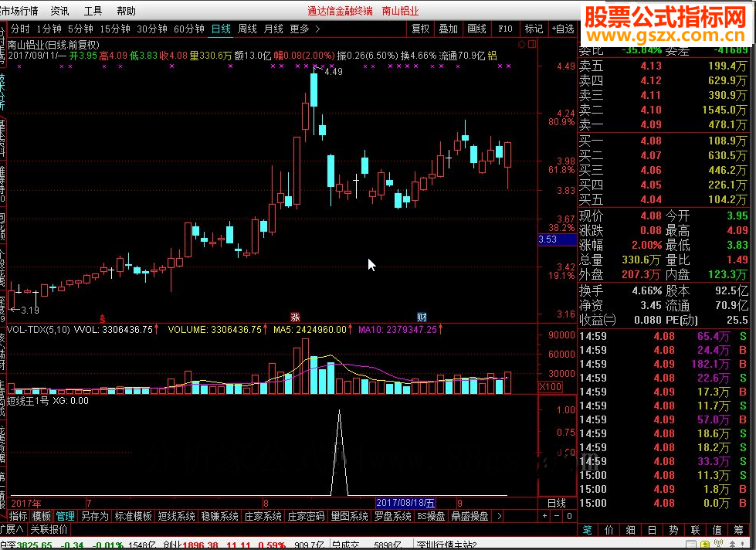
Task: Open the 指标 tab at bottom
Action: point(19,516)
